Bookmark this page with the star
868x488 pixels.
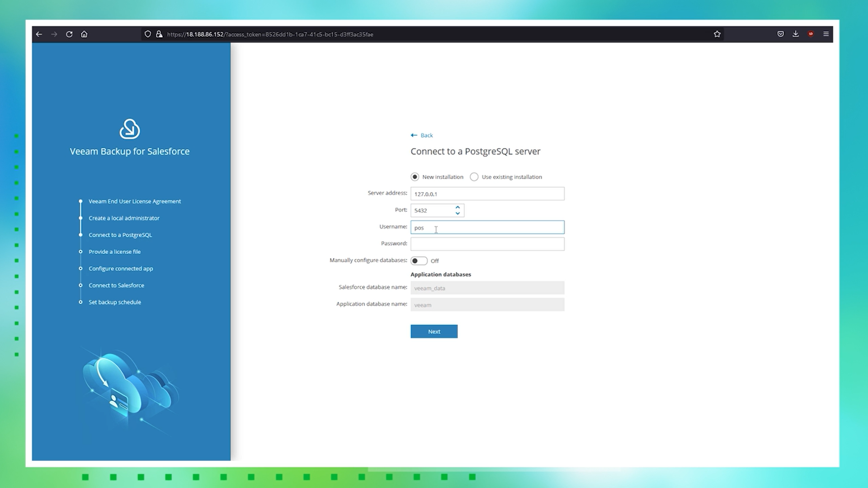tap(717, 34)
